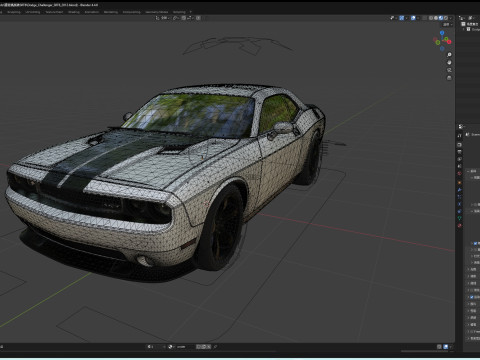Viewport: 480px width, 360px height.
Task: Open object type visibility popover
Action: 394,18
